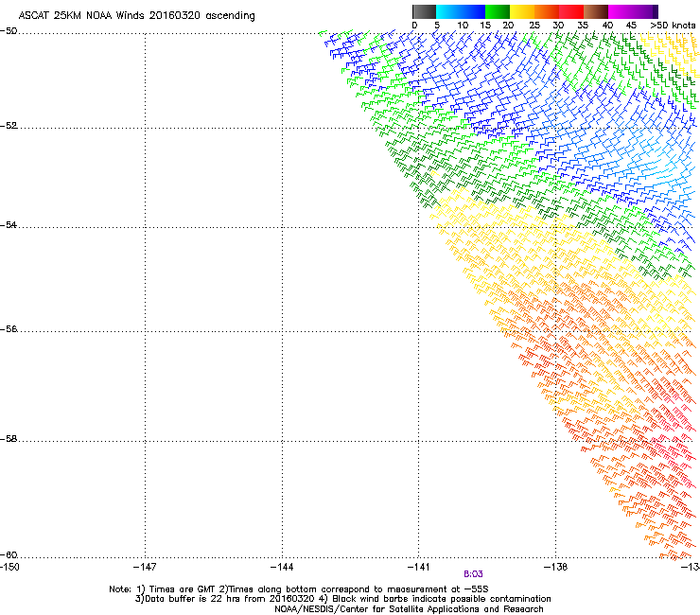Image resolution: width=700 pixels, height=615 pixels.
Task: Click the NOAA/NESDIS credit line
Action: coord(409,609)
